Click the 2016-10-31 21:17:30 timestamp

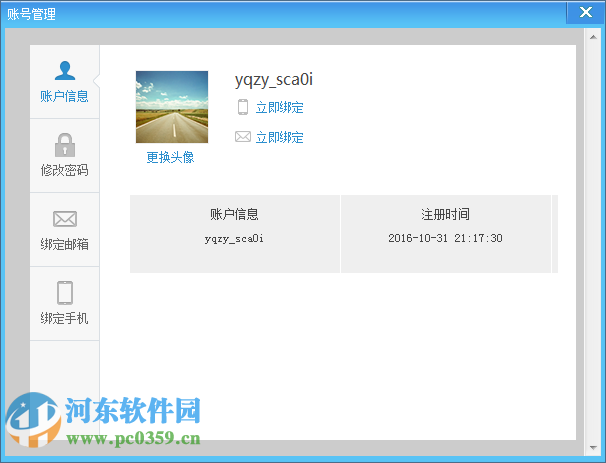(445, 238)
